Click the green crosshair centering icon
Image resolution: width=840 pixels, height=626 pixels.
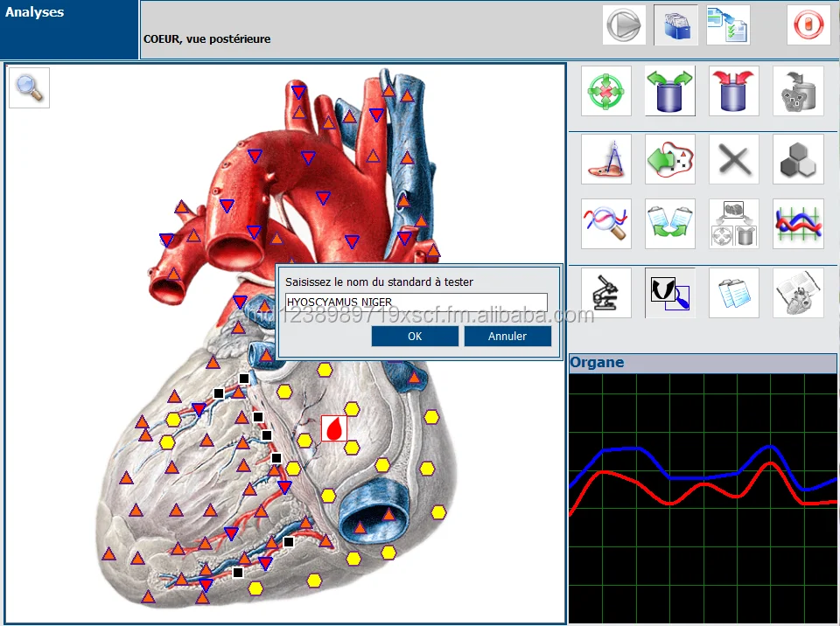[x=605, y=91]
